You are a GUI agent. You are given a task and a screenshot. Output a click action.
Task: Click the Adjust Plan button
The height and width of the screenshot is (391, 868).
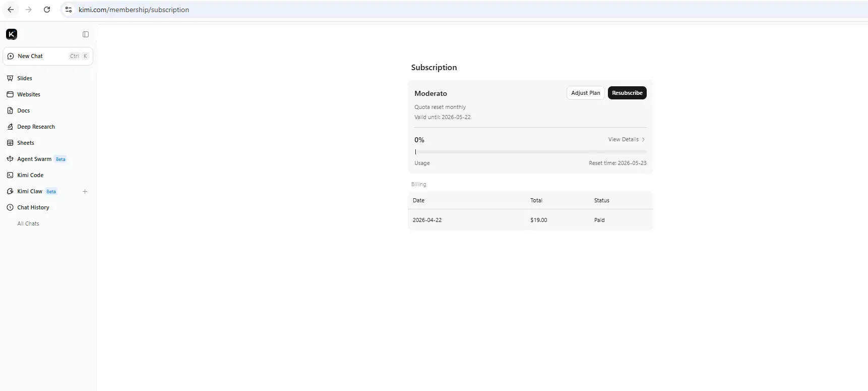coord(586,93)
